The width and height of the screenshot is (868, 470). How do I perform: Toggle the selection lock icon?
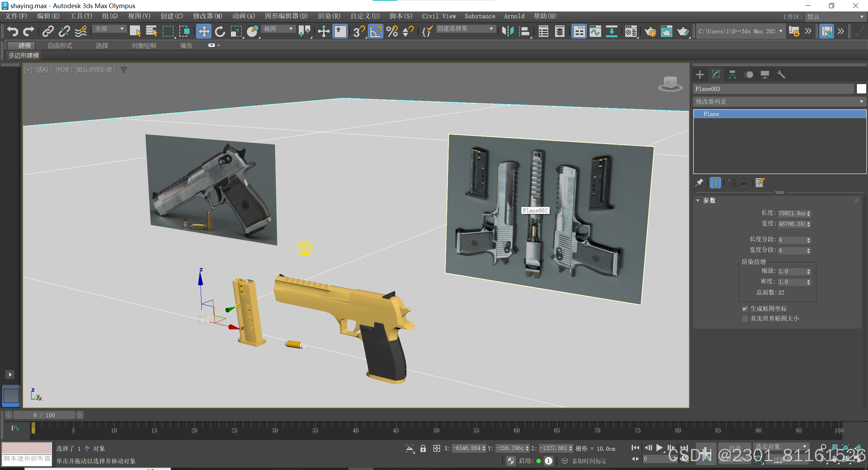tap(423, 448)
